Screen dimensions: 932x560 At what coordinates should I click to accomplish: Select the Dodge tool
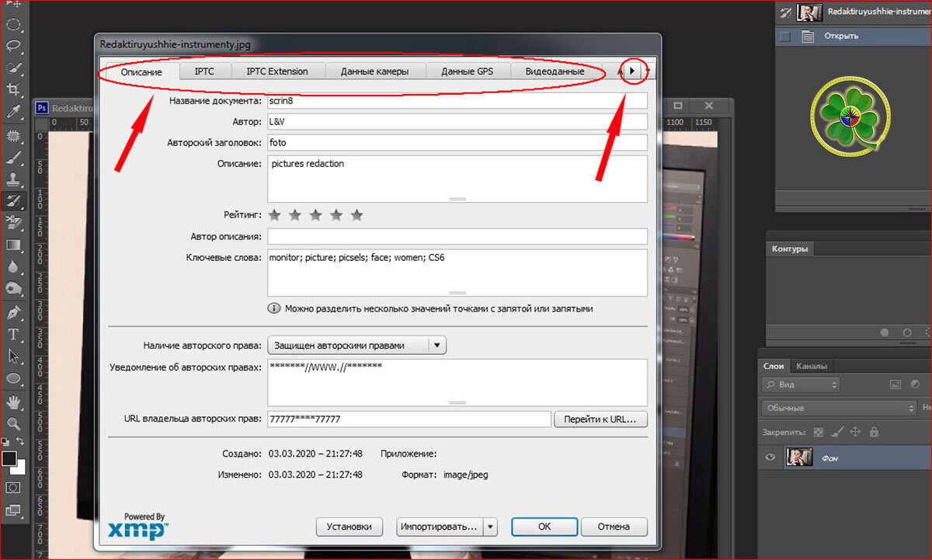(13, 290)
